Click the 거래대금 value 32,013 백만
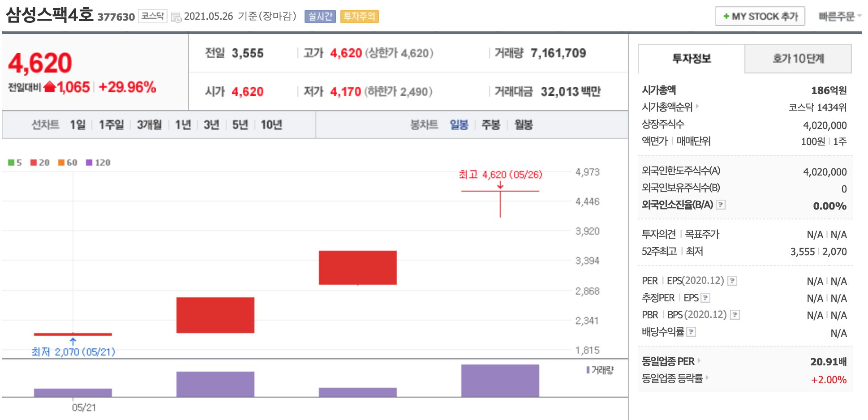The image size is (868, 420). click(x=571, y=91)
